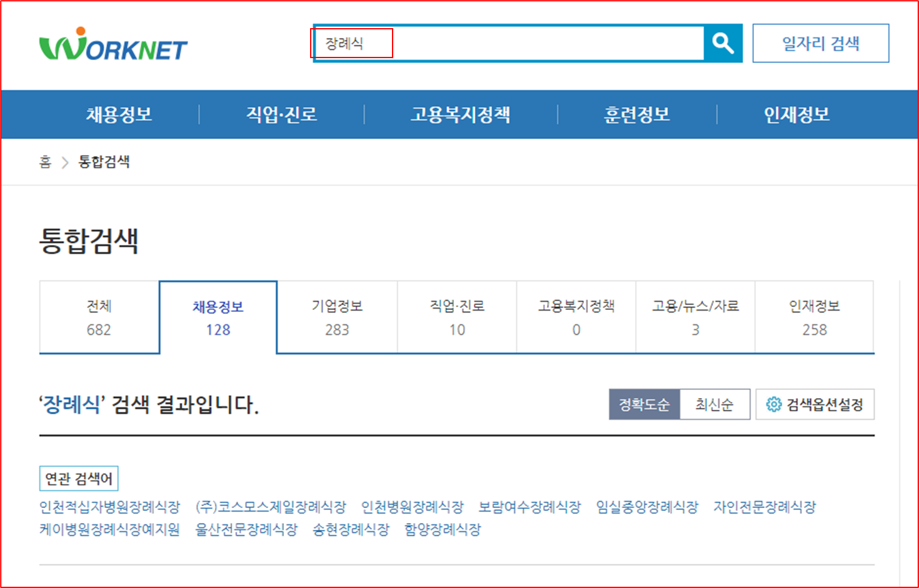Click the magnifier search icon button

click(x=723, y=43)
